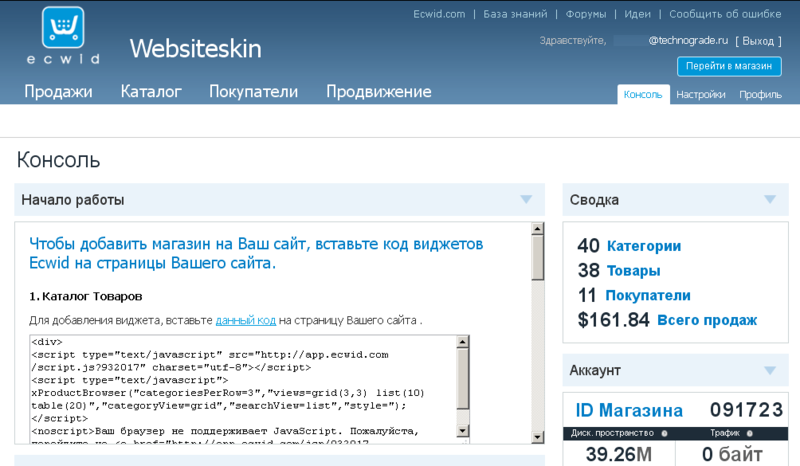Open the Товары summary link

(x=634, y=271)
